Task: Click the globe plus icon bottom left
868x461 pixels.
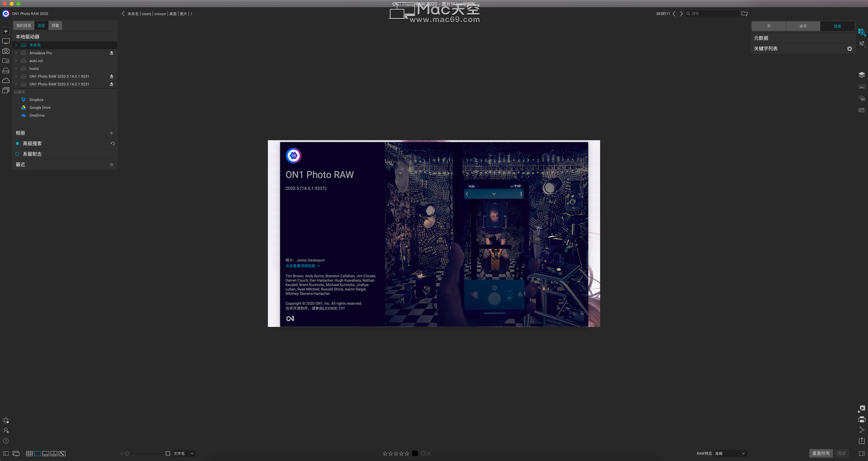Action: [6, 420]
